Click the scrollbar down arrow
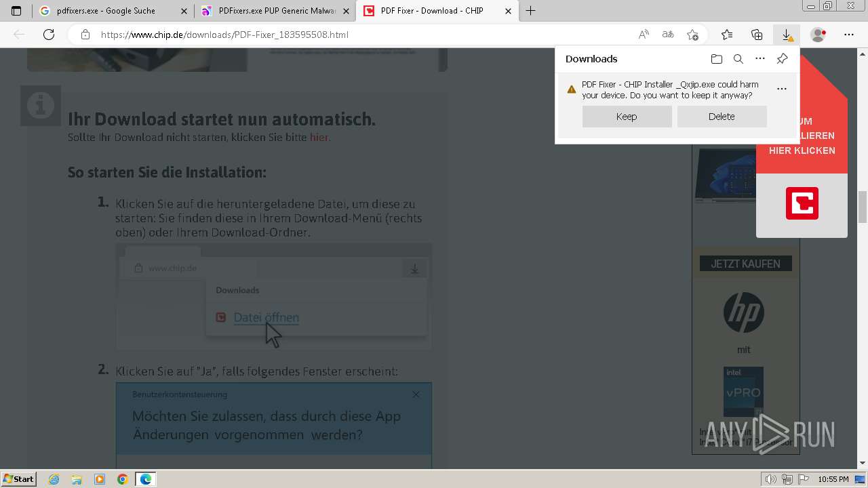Image resolution: width=868 pixels, height=488 pixels. [x=863, y=464]
